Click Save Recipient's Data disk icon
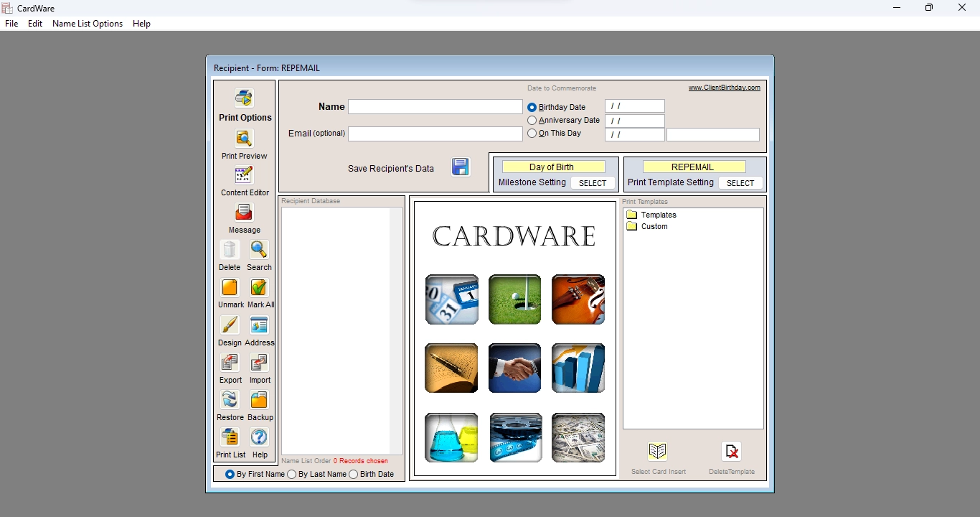This screenshot has height=517, width=980. click(x=460, y=167)
